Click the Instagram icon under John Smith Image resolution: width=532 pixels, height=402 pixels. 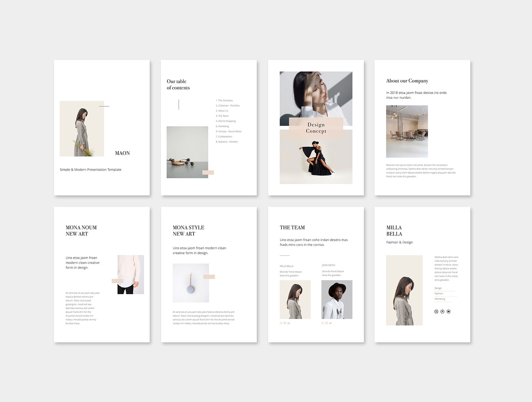(322, 323)
